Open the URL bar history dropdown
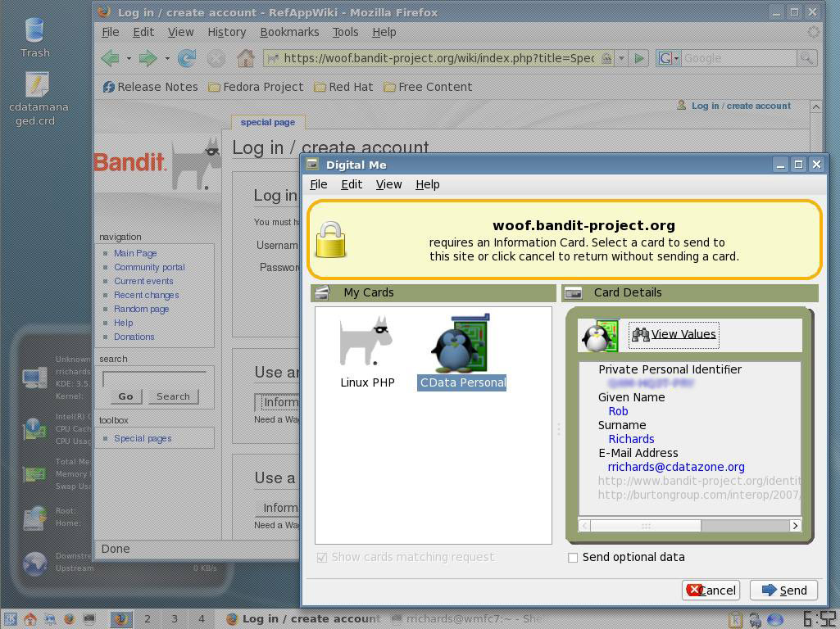The height and width of the screenshot is (629, 840). (x=621, y=58)
